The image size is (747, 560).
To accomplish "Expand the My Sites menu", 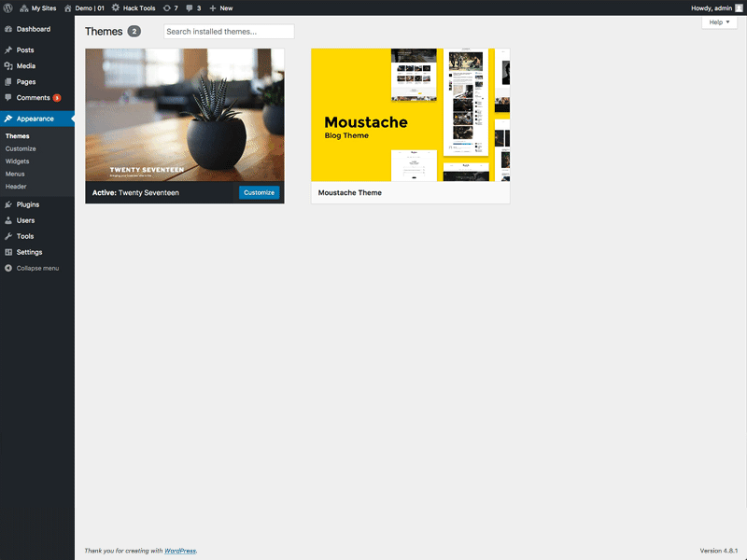I will [35, 7].
